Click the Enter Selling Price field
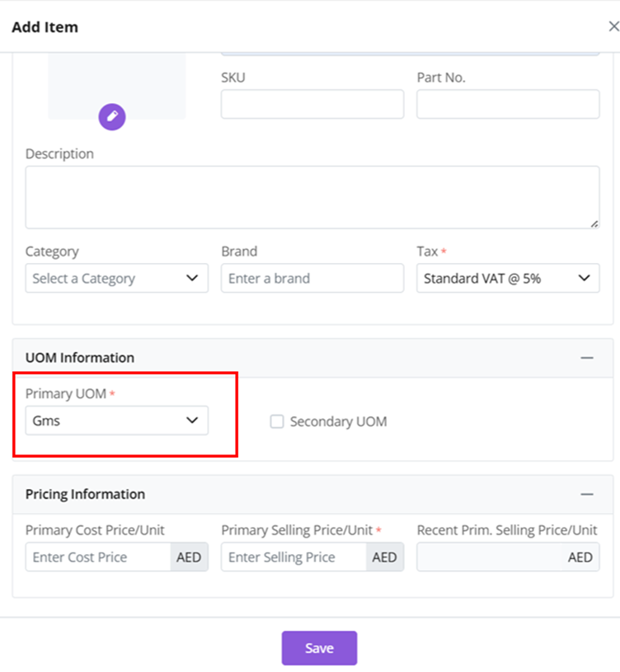Viewport: 620px width, 672px height. coord(294,557)
